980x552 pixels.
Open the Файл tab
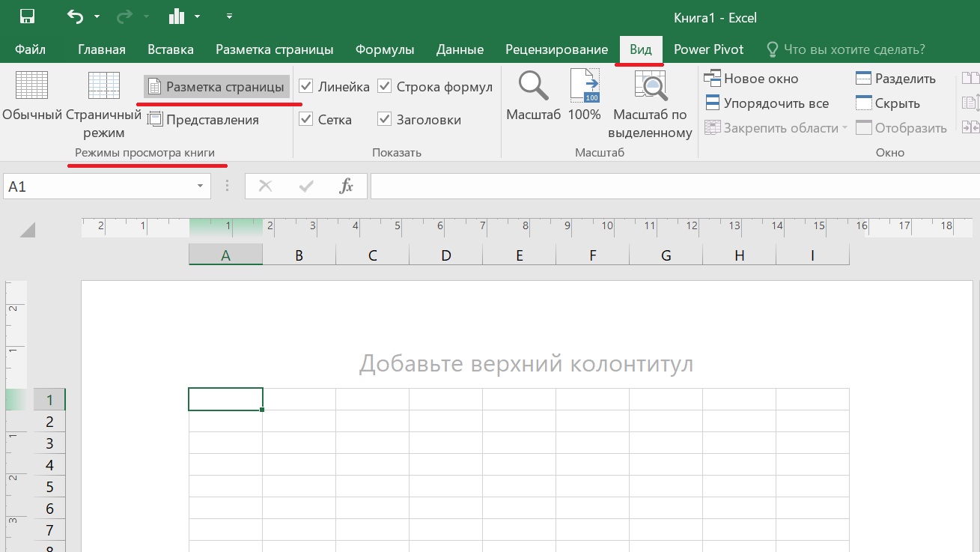point(30,49)
